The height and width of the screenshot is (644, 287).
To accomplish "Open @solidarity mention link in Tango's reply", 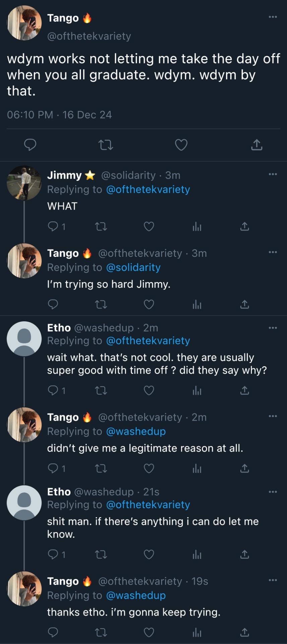I will point(133,267).
